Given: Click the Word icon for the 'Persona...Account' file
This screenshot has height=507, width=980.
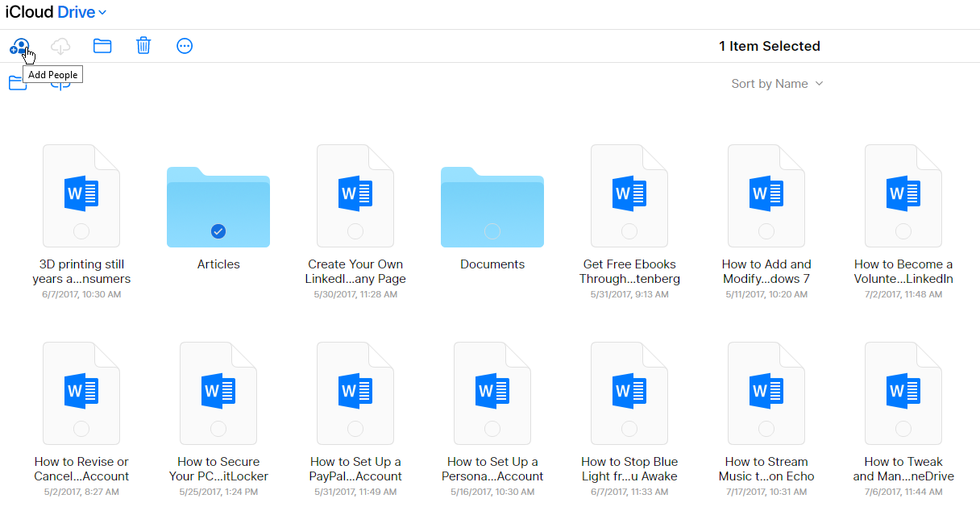Looking at the screenshot, I should click(492, 391).
